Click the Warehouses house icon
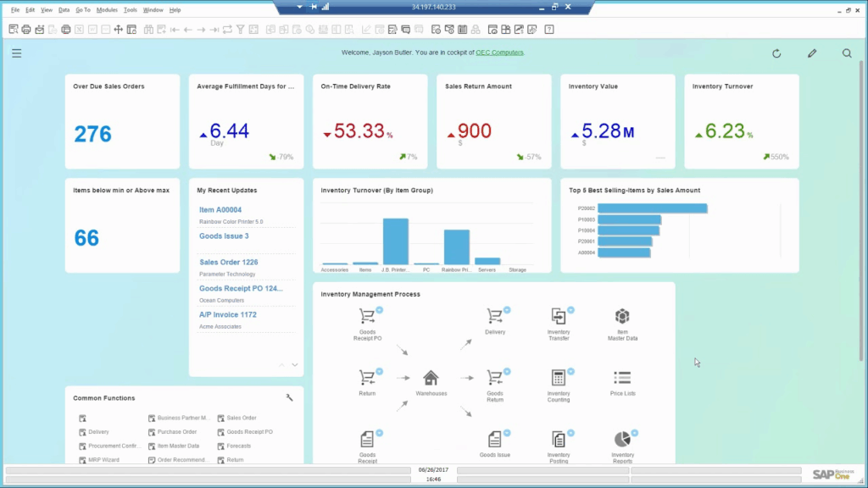 (431, 378)
